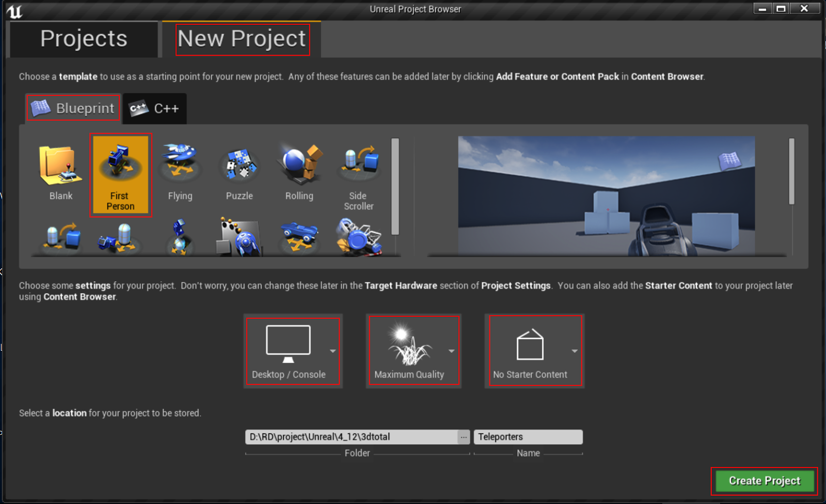Click the No Starter Content box icon
This screenshot has width=826, height=504.
point(530,344)
